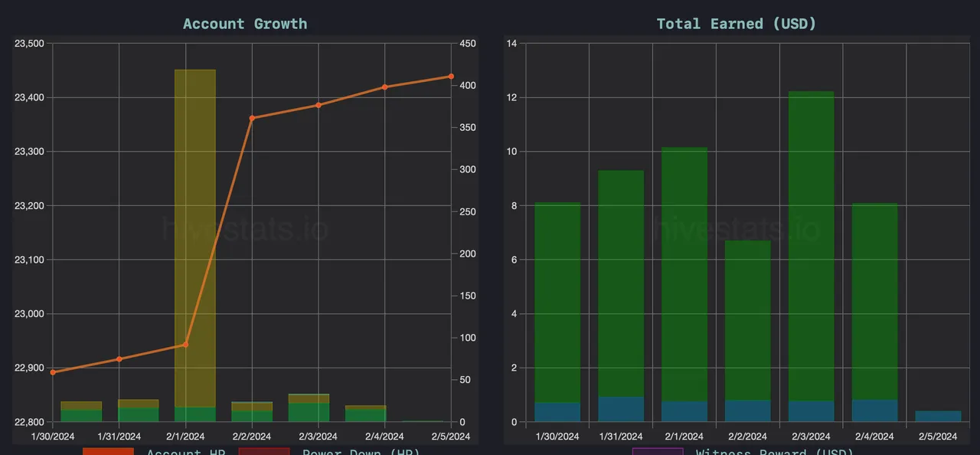
Task: Select the green bar segment for 1/30/2024 in Account Growth
Action: [x=81, y=416]
